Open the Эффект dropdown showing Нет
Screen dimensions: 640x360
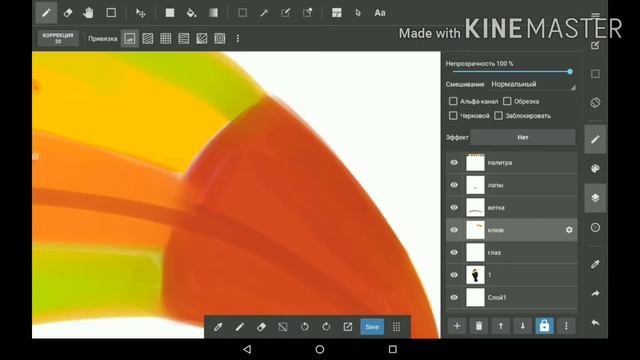coord(523,138)
